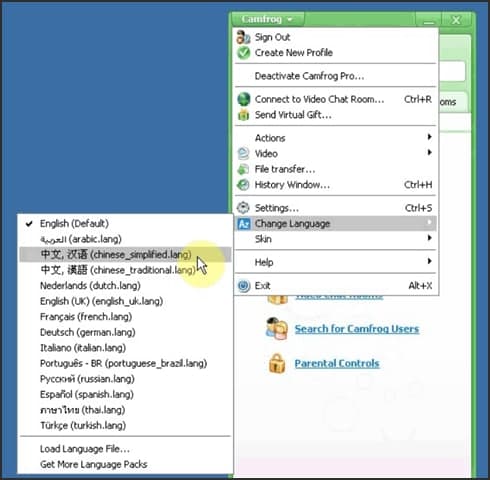Click the power icon next to Exit

tap(244, 286)
